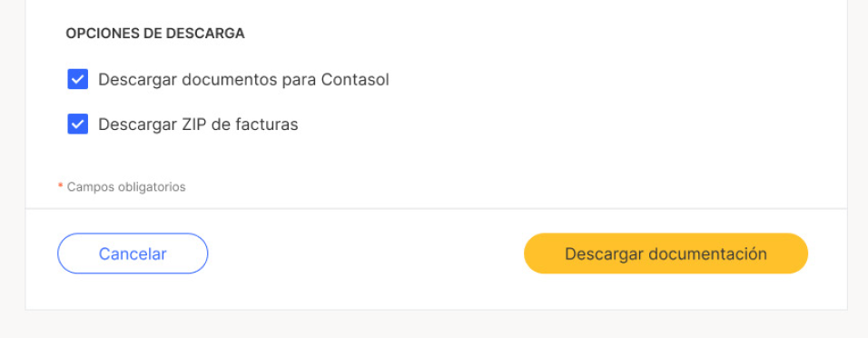Image resolution: width=868 pixels, height=338 pixels.
Task: Select the OPCIONES DE DESCARGA section heading
Action: coord(155,34)
